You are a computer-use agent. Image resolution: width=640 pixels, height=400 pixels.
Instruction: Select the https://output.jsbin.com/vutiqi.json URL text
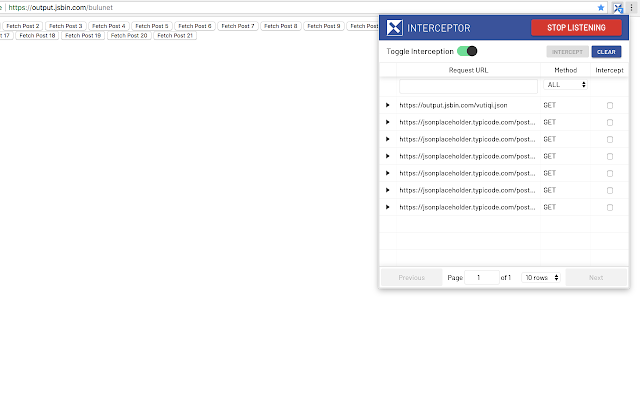pyautogui.click(x=453, y=105)
